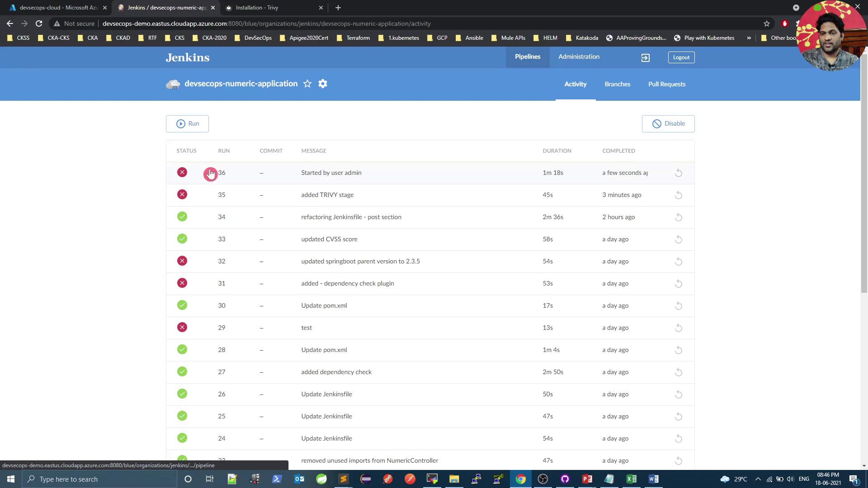Rerun build 36 using the replay icon

pyautogui.click(x=679, y=173)
